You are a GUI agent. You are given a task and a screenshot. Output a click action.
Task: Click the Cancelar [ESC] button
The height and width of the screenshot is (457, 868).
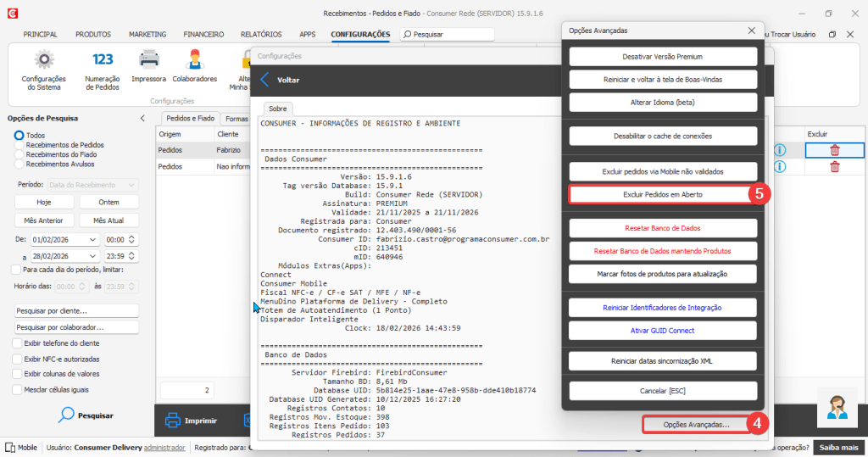(663, 391)
